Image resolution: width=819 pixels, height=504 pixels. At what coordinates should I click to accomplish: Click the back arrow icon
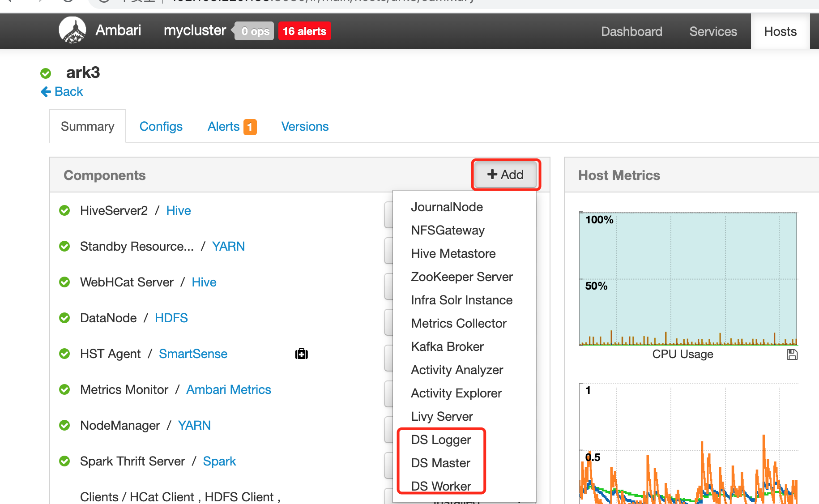46,92
